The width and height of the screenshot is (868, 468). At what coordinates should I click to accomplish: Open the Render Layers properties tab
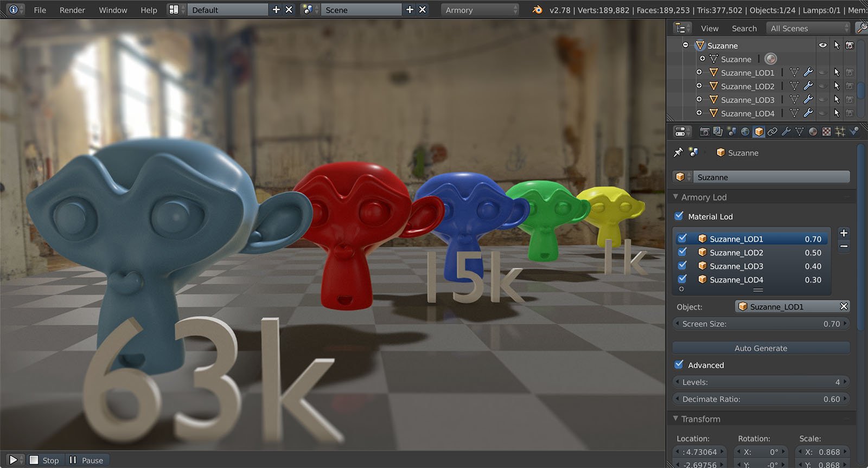click(x=718, y=131)
